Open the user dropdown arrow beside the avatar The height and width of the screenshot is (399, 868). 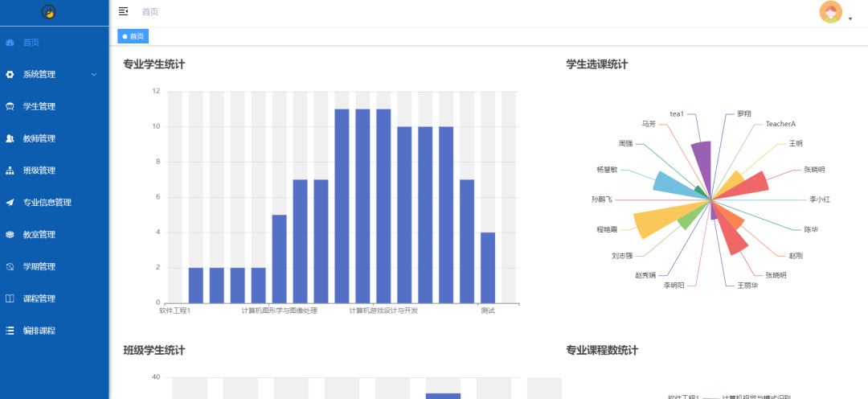pyautogui.click(x=850, y=19)
